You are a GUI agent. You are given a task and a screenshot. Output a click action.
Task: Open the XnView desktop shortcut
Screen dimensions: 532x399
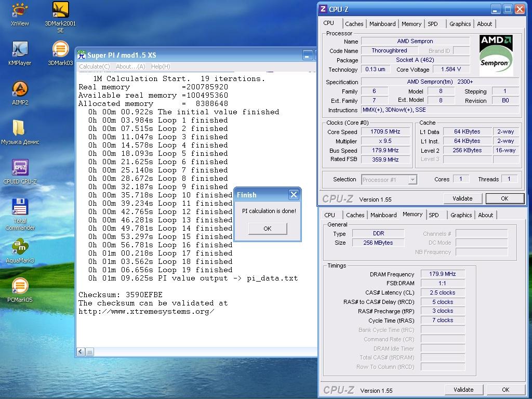point(20,14)
